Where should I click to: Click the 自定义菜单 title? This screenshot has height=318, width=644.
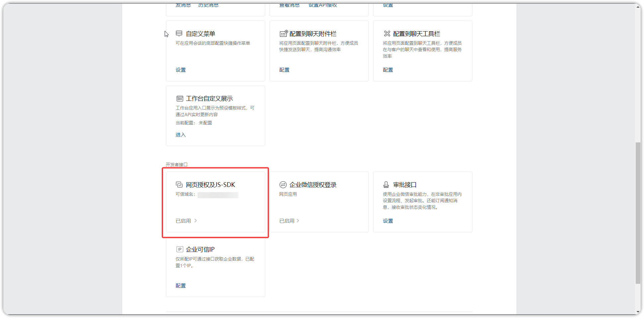pos(201,34)
